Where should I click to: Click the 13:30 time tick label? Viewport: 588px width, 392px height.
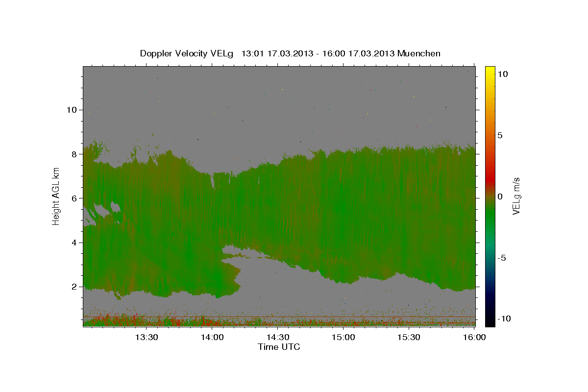pyautogui.click(x=147, y=337)
